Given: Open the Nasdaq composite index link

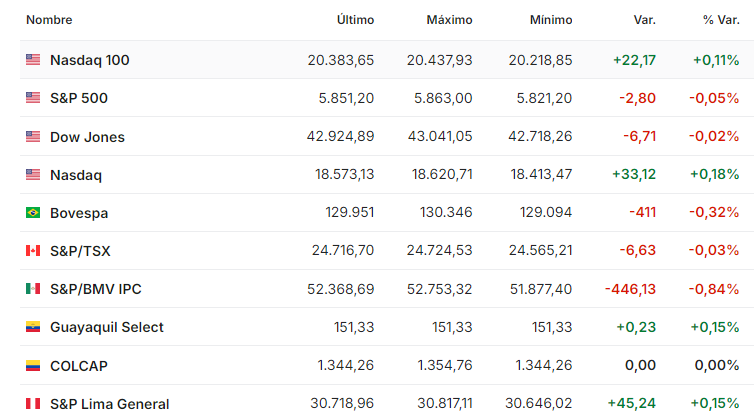Looking at the screenshot, I should (x=76, y=175).
